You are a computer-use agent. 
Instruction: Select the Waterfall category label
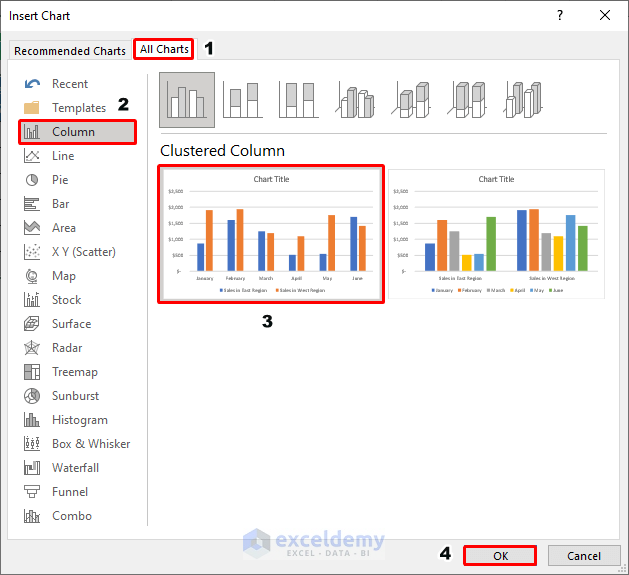[x=75, y=468]
